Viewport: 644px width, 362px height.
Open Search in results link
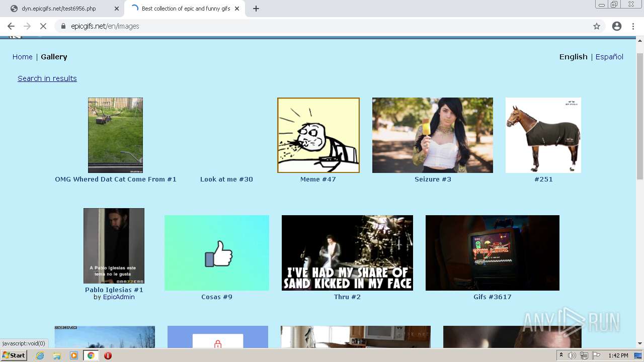pyautogui.click(x=47, y=78)
